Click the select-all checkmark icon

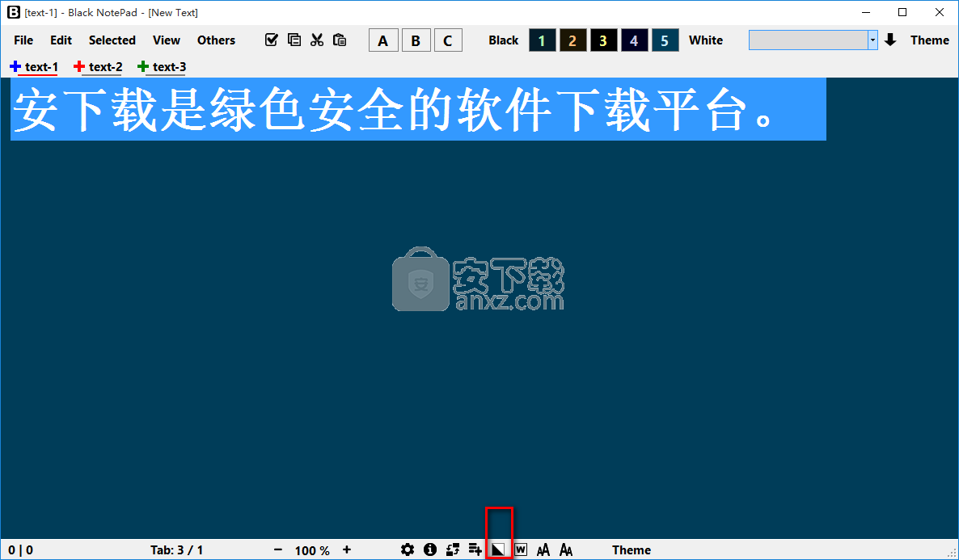(272, 40)
